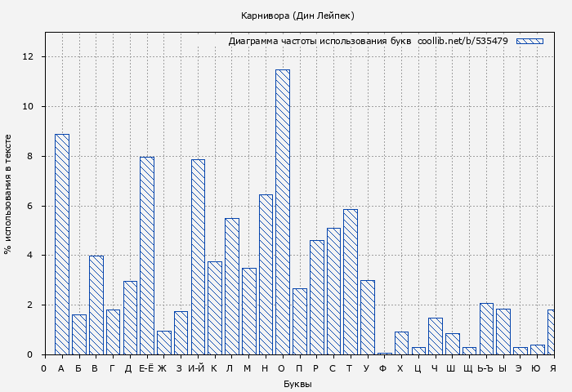Select the bar for letter Н
The height and width of the screenshot is (392, 572).
pos(266,274)
